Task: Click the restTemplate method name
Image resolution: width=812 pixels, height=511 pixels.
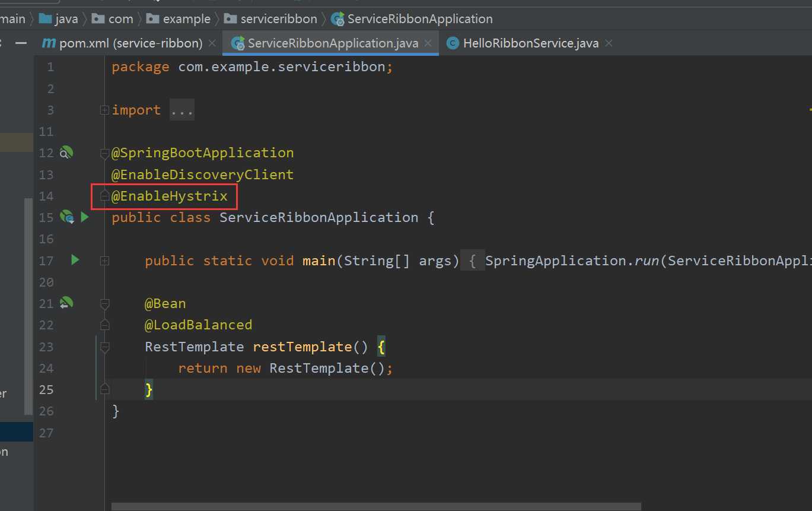Action: [302, 347]
